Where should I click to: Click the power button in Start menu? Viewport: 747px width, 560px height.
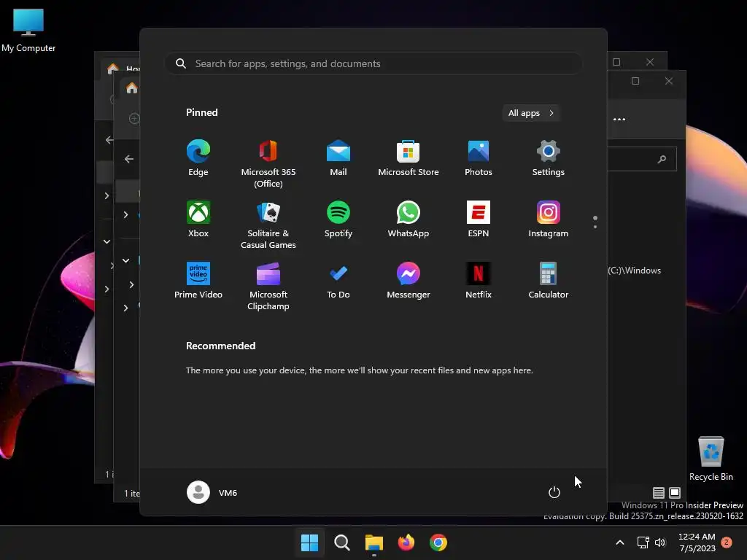pos(554,492)
